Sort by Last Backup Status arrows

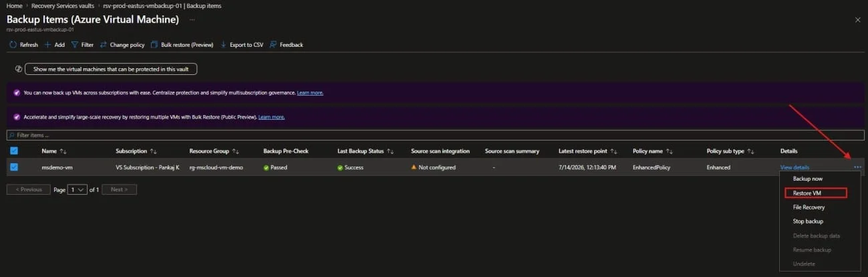tap(390, 151)
